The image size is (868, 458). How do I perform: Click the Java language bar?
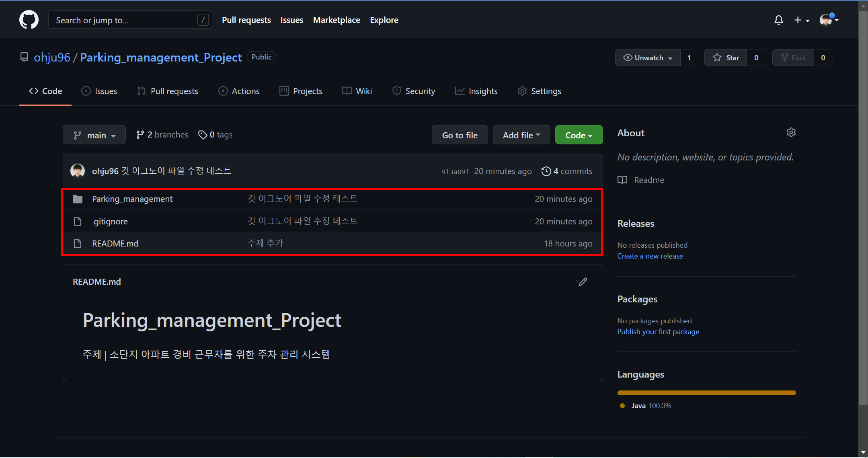(706, 393)
